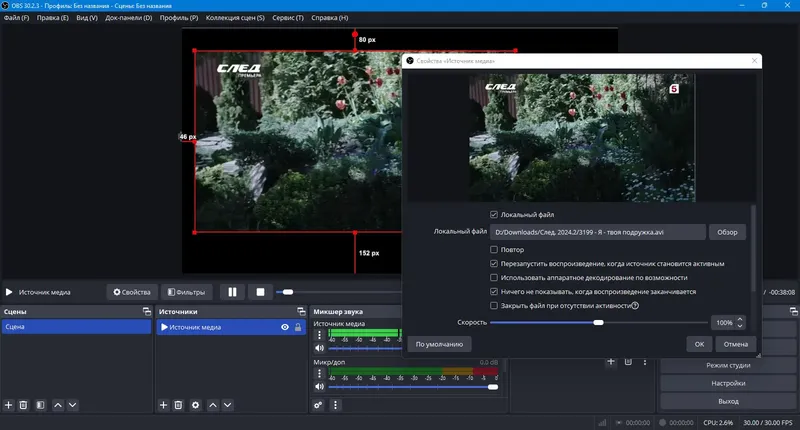Stop media playback

click(x=260, y=292)
